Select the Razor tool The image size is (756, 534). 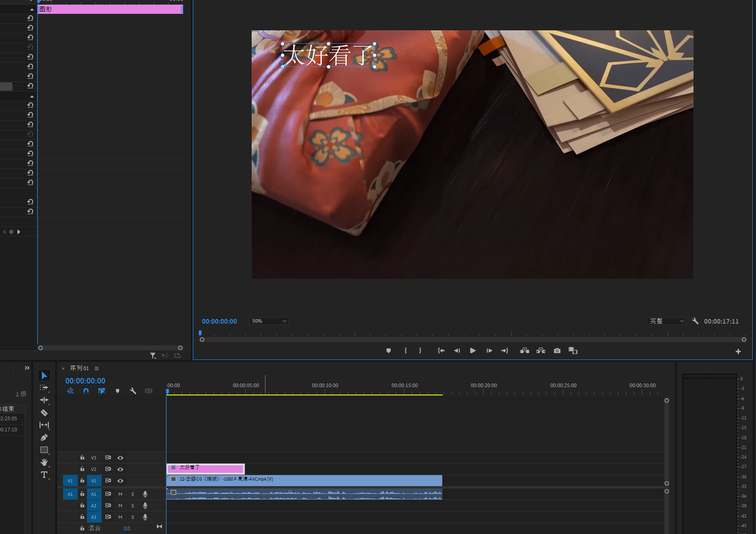pos(44,412)
